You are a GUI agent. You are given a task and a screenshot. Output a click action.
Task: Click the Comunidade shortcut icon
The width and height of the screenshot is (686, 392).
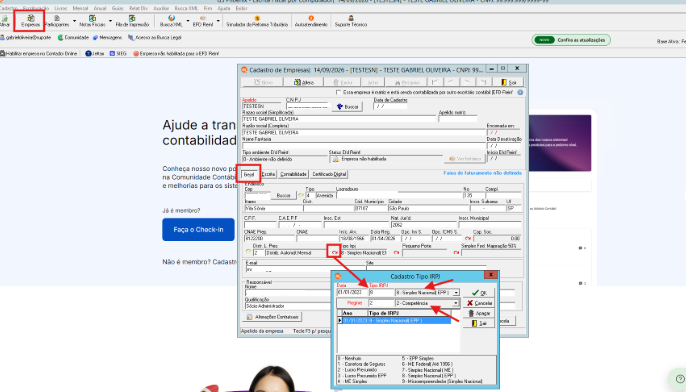[73, 38]
